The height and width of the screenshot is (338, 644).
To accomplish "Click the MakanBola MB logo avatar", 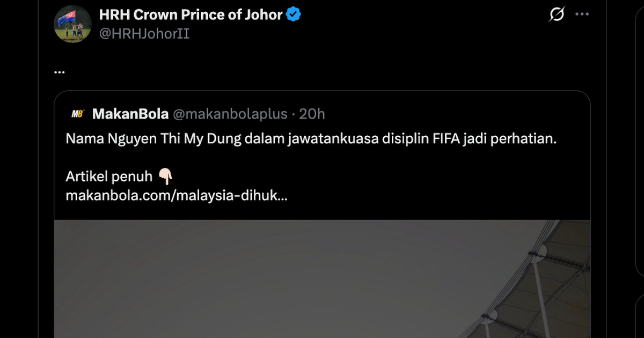I will tap(77, 114).
